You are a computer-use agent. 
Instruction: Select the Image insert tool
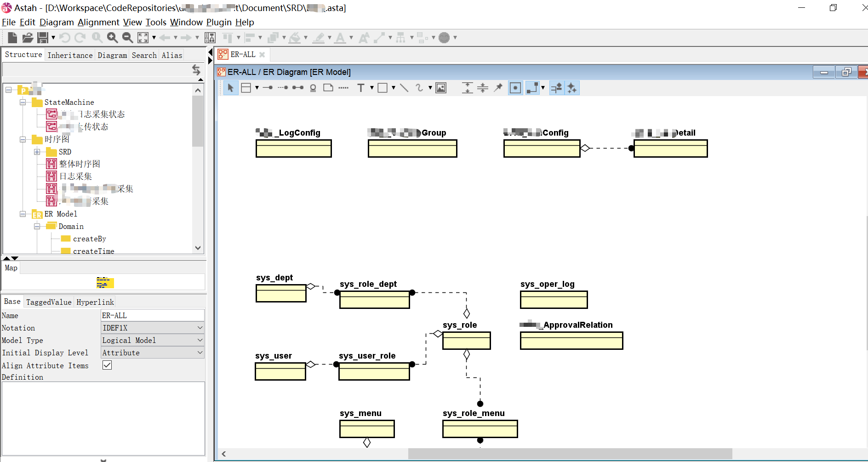(441, 88)
